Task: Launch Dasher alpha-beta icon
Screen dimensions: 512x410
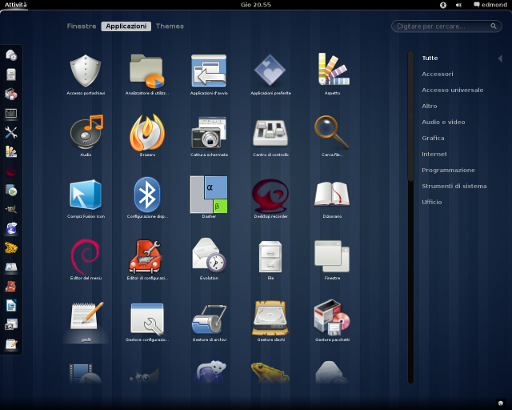Action: click(x=209, y=195)
